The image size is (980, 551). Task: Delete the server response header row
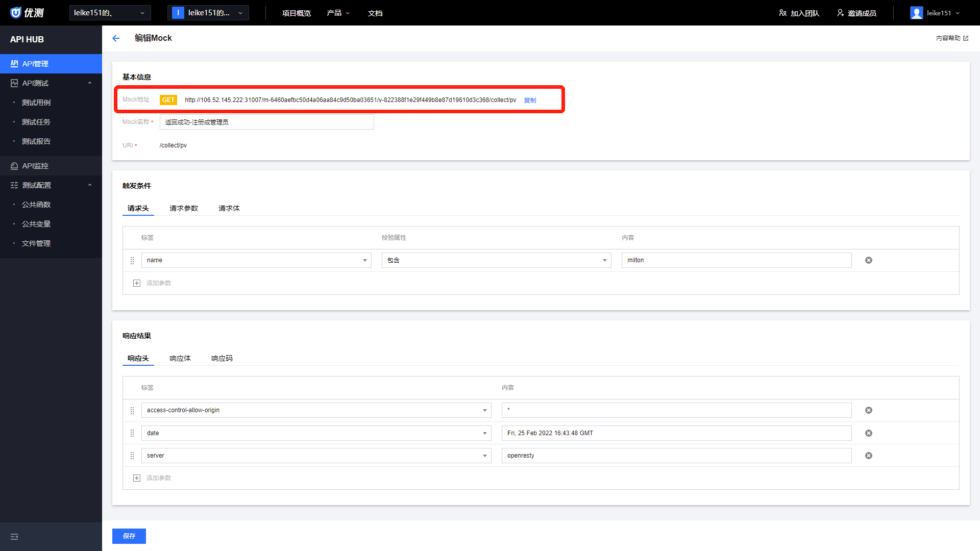coord(869,456)
